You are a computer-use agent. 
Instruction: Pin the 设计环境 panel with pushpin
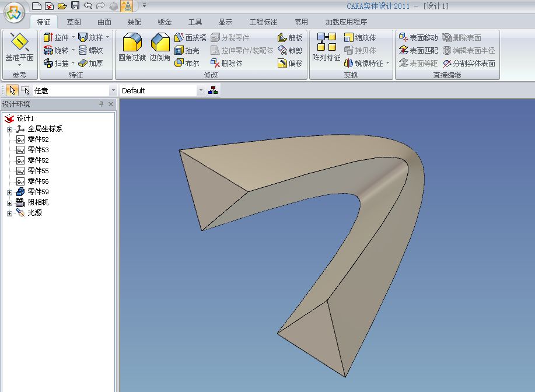[x=101, y=104]
